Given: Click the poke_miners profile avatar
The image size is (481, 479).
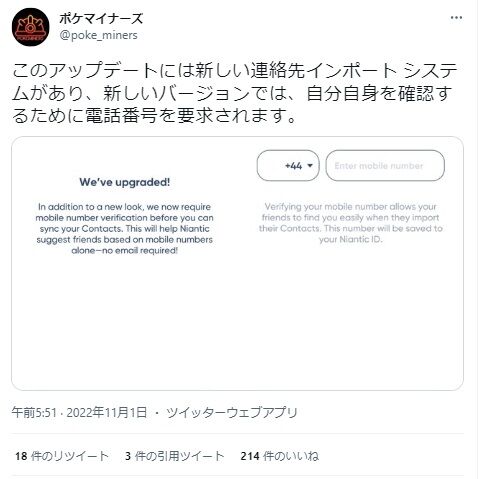Looking at the screenshot, I should tap(30, 27).
